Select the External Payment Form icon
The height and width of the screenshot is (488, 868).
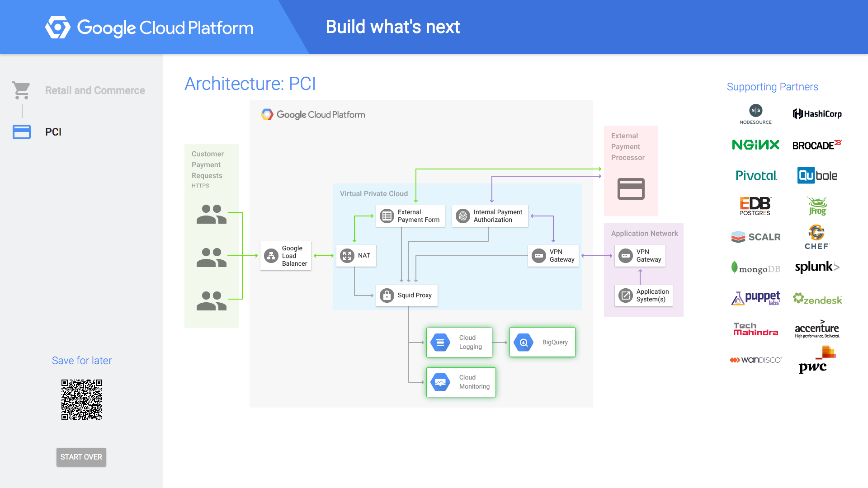tap(387, 216)
